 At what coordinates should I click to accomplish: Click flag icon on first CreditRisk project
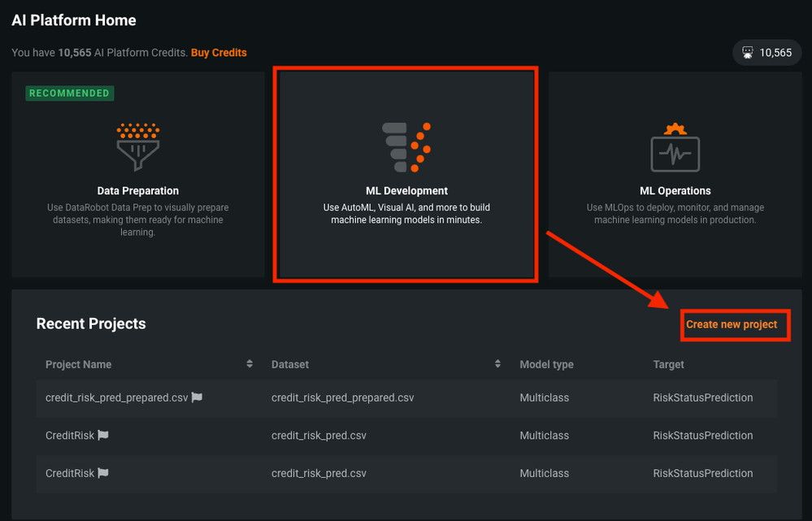[x=103, y=436]
